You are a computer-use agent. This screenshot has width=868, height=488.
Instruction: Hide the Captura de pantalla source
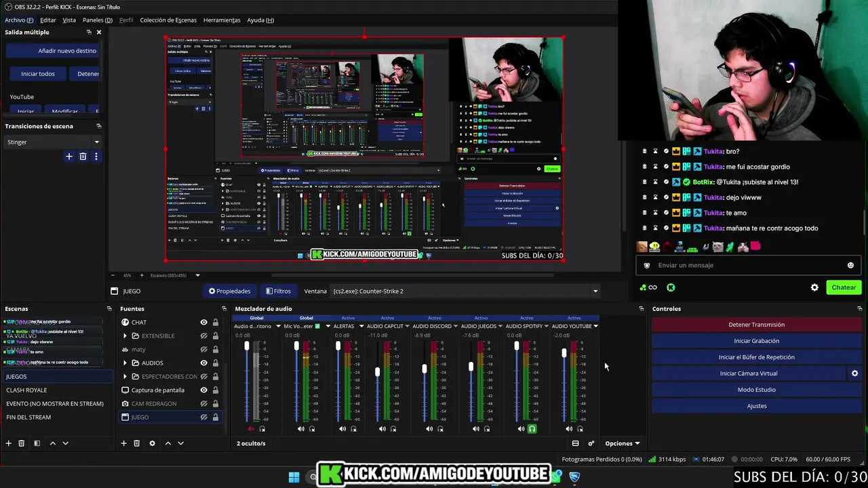click(203, 390)
